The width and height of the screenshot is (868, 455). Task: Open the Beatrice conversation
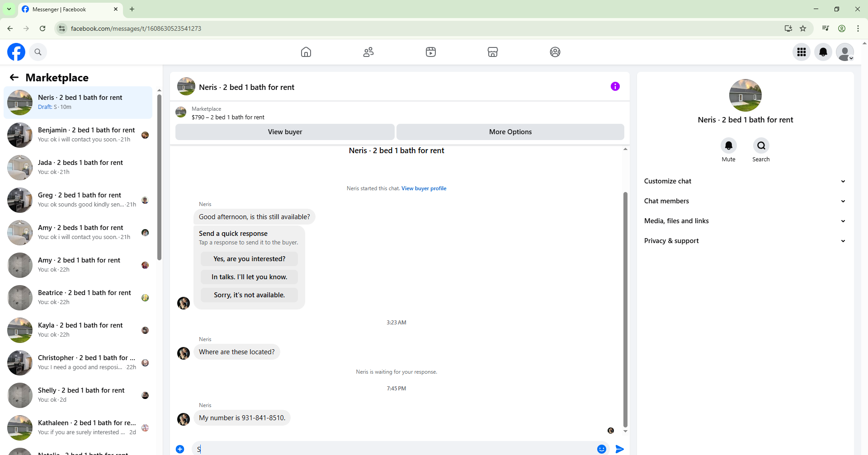click(78, 298)
